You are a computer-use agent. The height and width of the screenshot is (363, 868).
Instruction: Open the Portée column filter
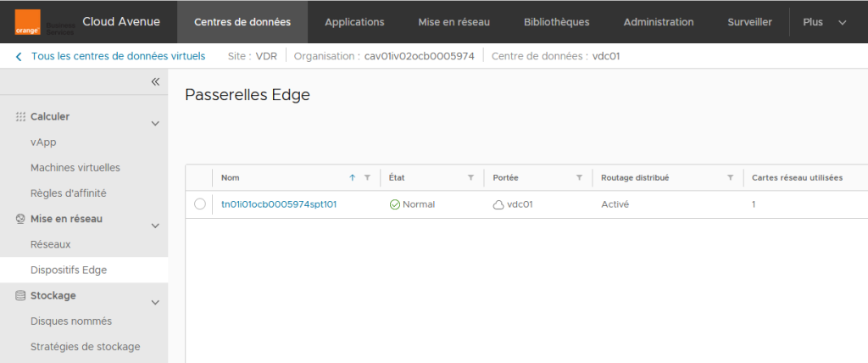tap(579, 178)
